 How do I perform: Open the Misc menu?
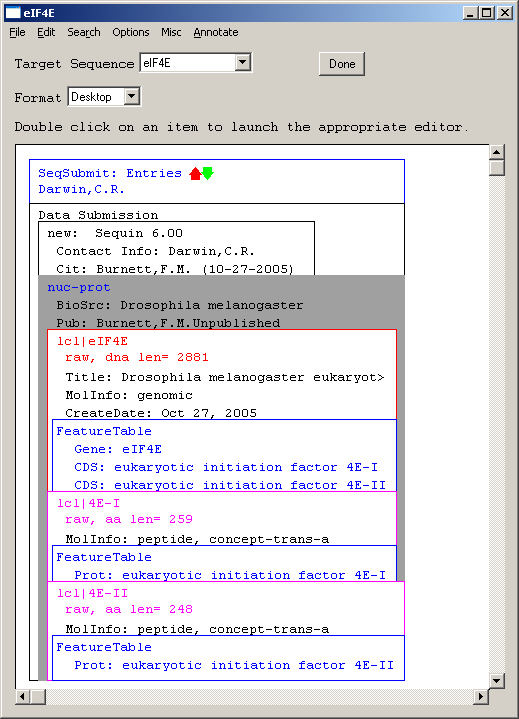tap(171, 33)
